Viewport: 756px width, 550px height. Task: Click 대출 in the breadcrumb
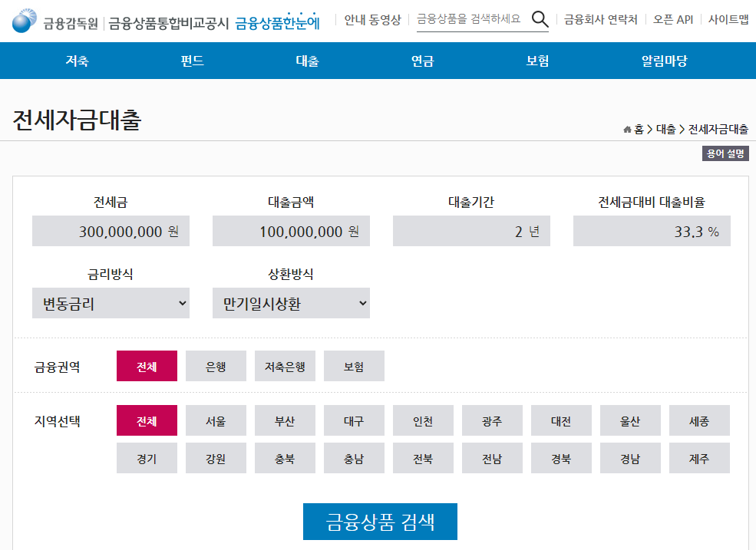(666, 129)
